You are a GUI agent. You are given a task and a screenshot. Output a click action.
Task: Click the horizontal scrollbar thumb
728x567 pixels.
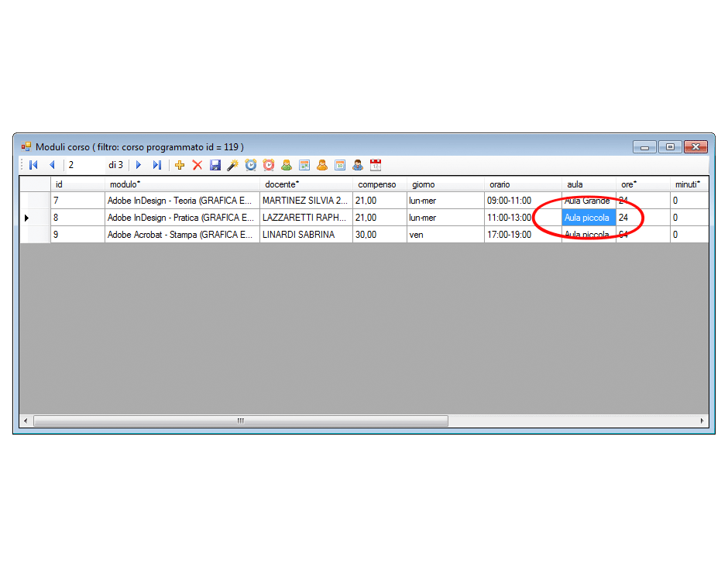[x=241, y=421]
